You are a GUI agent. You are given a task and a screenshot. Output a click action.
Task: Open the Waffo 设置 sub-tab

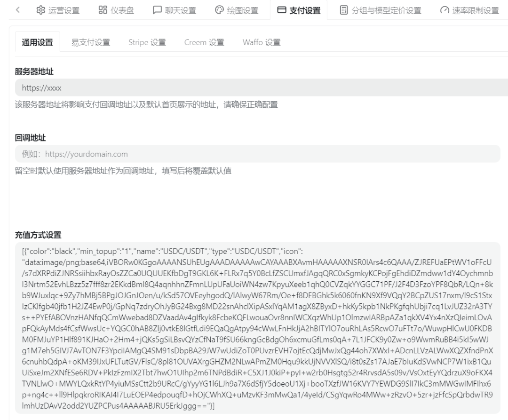point(262,42)
